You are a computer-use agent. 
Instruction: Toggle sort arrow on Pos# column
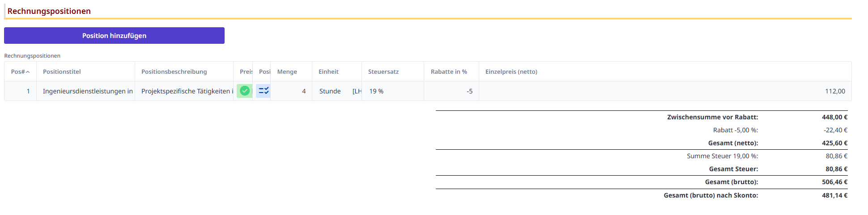point(28,72)
